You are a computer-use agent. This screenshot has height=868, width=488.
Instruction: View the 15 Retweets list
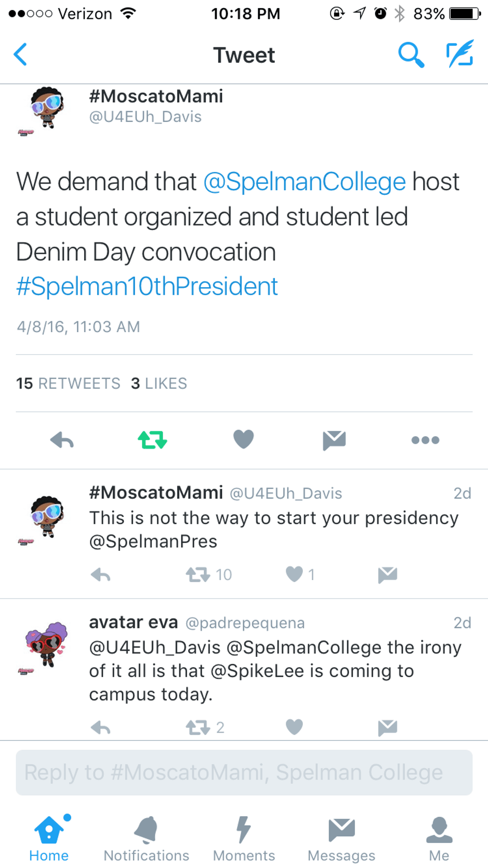pos(68,383)
